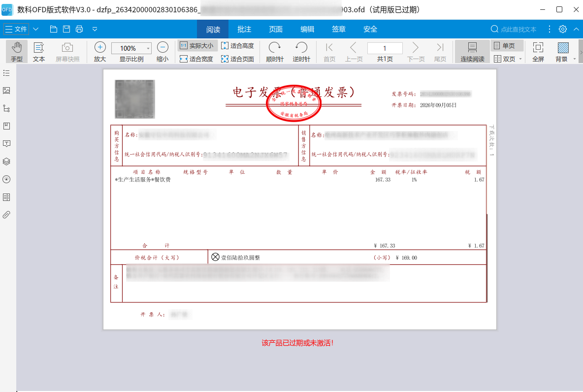Toggle continuous reading mode (连续阅读)
This screenshot has height=392, width=583.
472,51
